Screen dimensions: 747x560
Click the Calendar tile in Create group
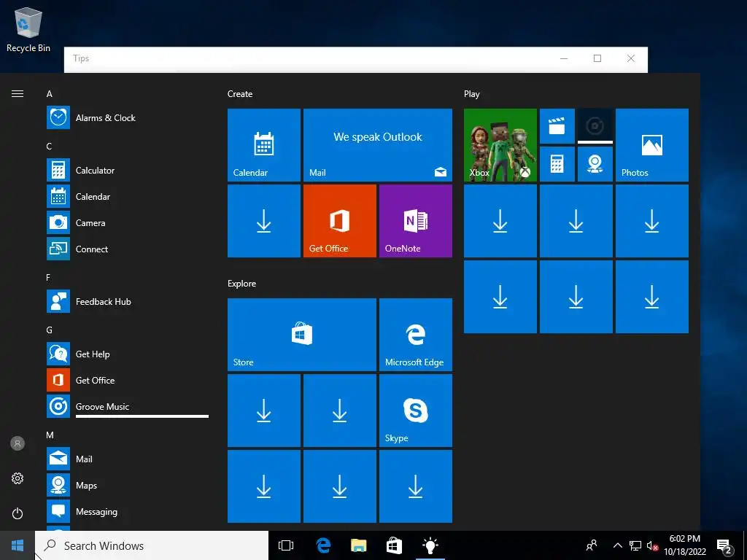click(x=264, y=145)
